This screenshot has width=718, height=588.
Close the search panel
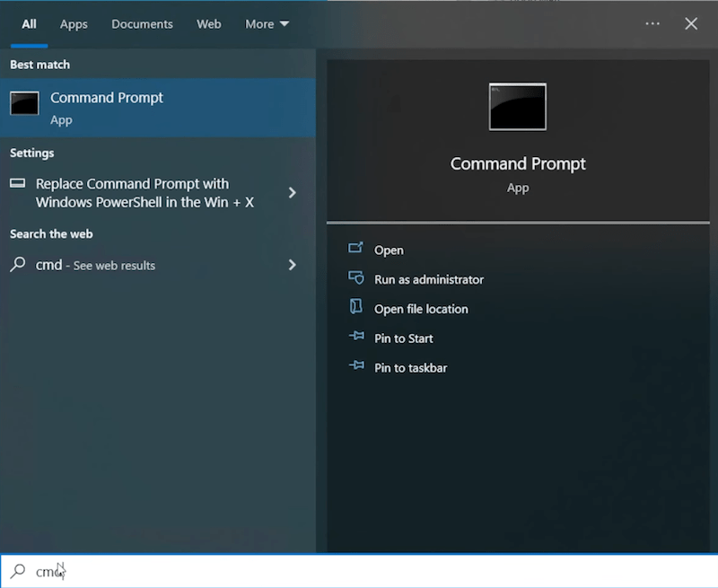(x=691, y=24)
